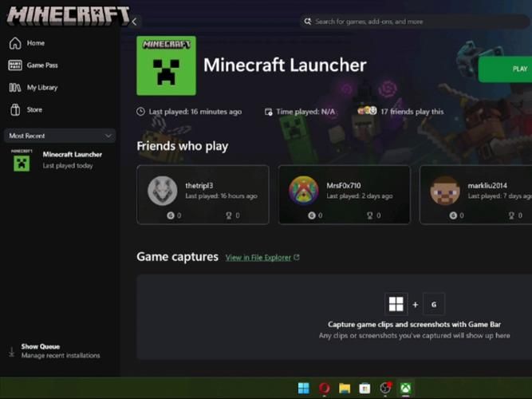Click MrsF0x710's gamerscore icon
Image resolution: width=532 pixels, height=399 pixels.
[x=312, y=215]
